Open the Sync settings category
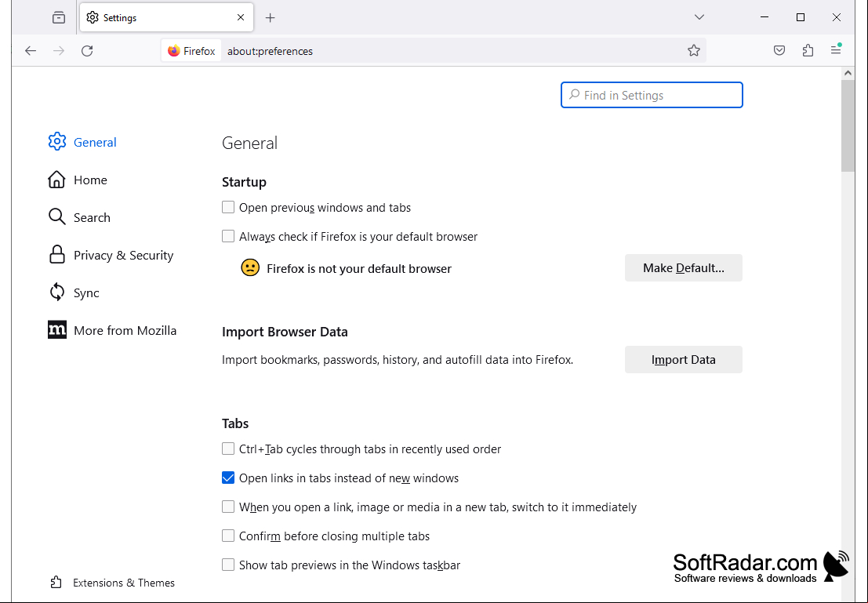The width and height of the screenshot is (868, 603). (74, 293)
